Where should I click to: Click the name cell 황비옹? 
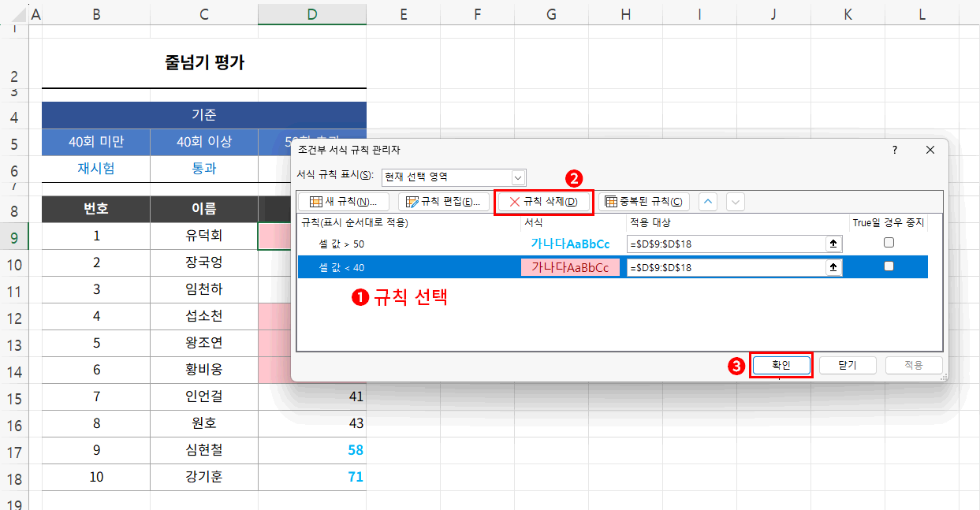[x=204, y=370]
